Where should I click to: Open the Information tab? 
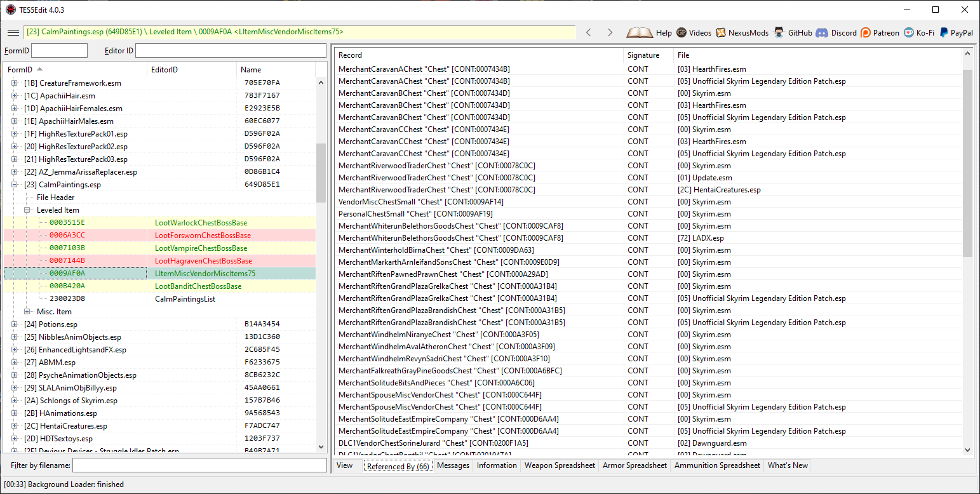pyautogui.click(x=497, y=465)
